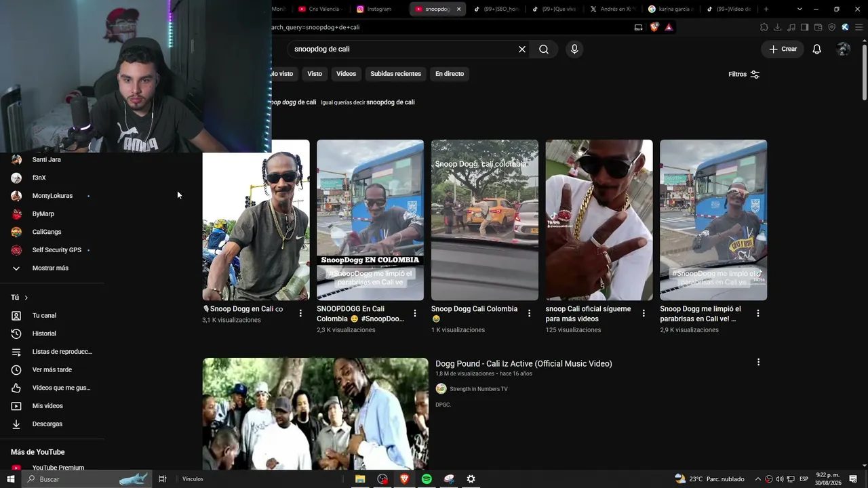Open YouTube Premium sidebar link
The height and width of the screenshot is (488, 868).
[x=58, y=468]
